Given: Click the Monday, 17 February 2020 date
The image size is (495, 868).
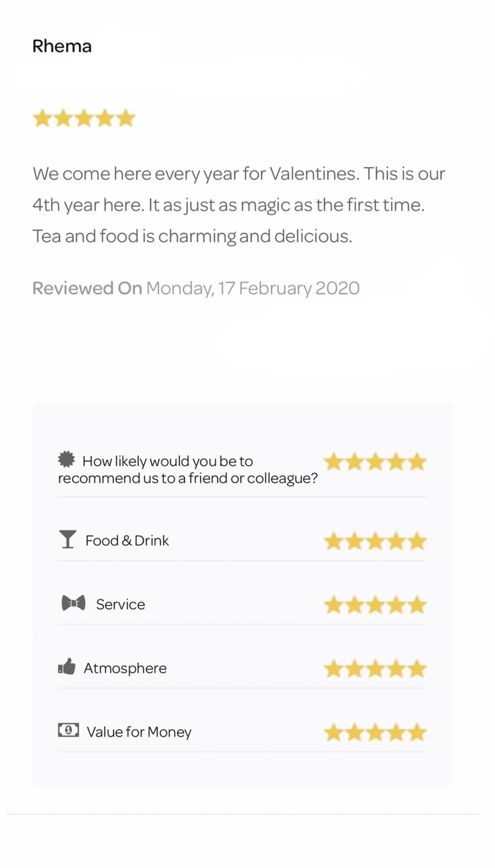Looking at the screenshot, I should coord(253,288).
